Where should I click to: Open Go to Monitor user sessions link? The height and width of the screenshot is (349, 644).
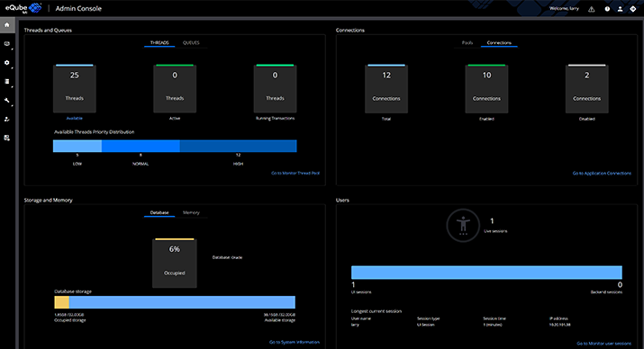pos(603,344)
